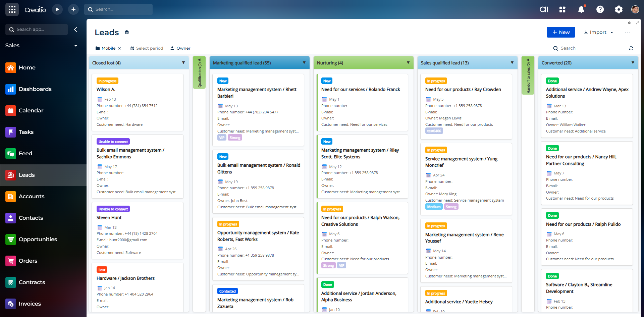Open Need for our services / Rolando Franck
Screen dimensions: 644x317
(361, 90)
